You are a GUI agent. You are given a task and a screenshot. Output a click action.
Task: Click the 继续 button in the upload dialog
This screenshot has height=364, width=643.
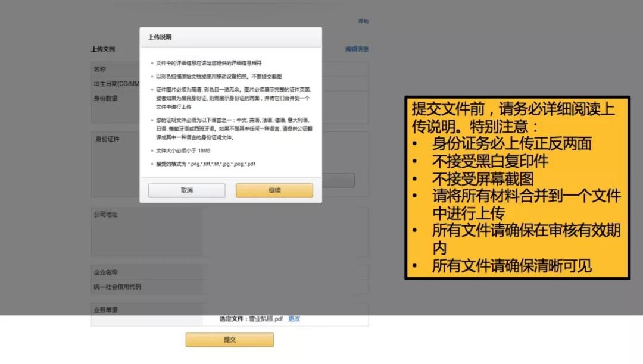274,191
